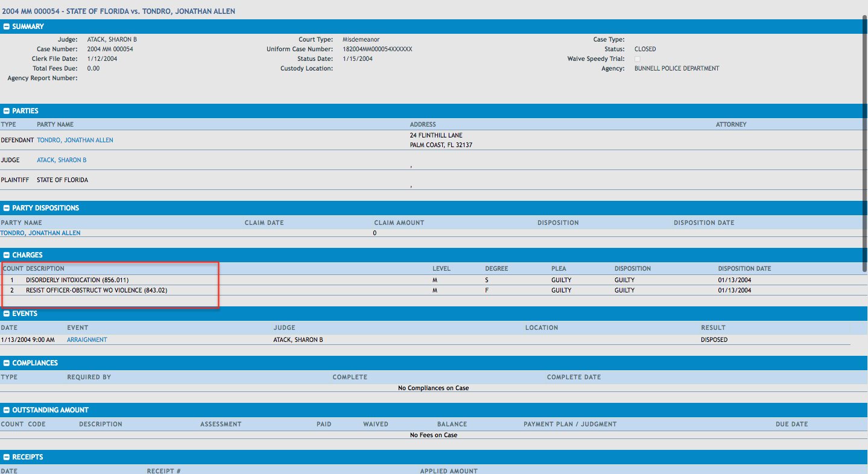Click the address 24 FLINTHILL LANE

pos(436,135)
